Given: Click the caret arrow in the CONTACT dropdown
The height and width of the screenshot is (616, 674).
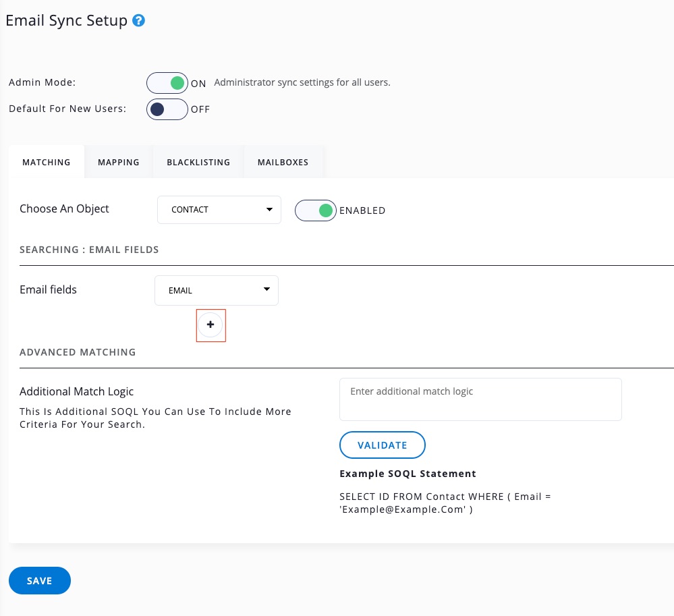Looking at the screenshot, I should pyautogui.click(x=269, y=209).
